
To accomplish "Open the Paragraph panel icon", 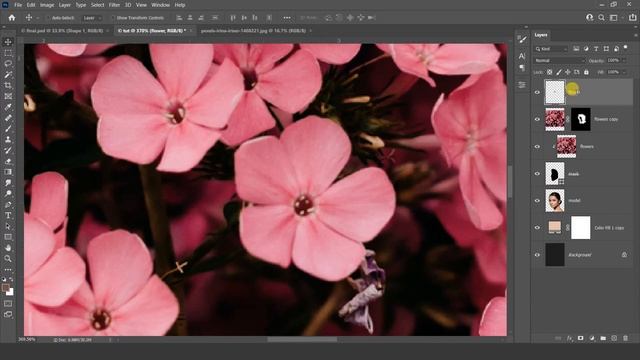I will [x=522, y=68].
